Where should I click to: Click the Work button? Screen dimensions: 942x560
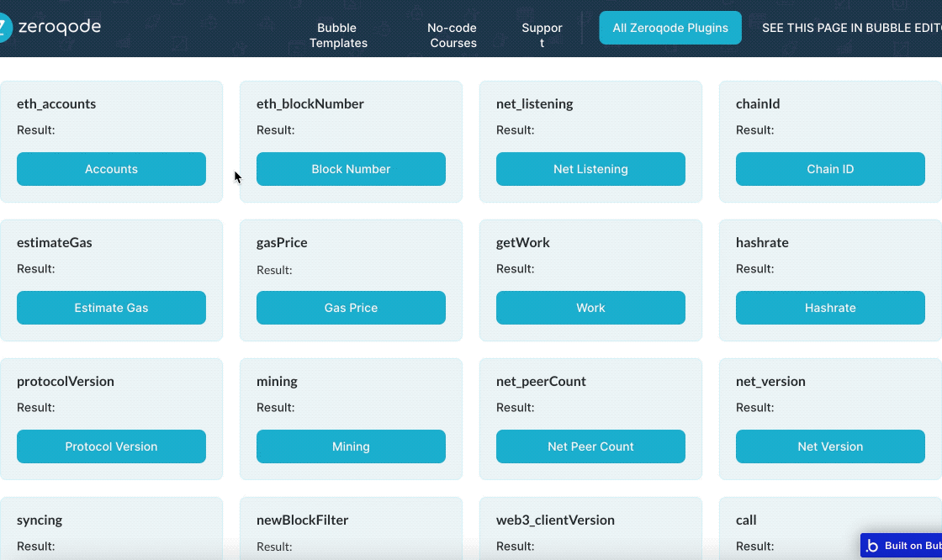coord(590,308)
